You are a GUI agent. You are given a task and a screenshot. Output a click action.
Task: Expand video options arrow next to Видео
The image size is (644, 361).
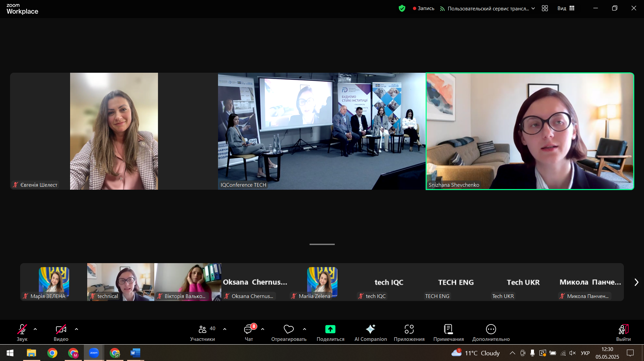pos(76,329)
